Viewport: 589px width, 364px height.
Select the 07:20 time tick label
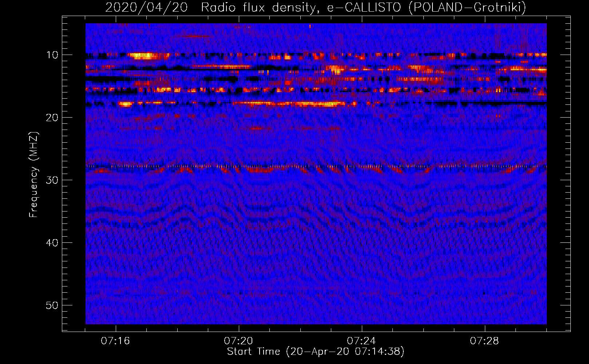[x=238, y=341]
